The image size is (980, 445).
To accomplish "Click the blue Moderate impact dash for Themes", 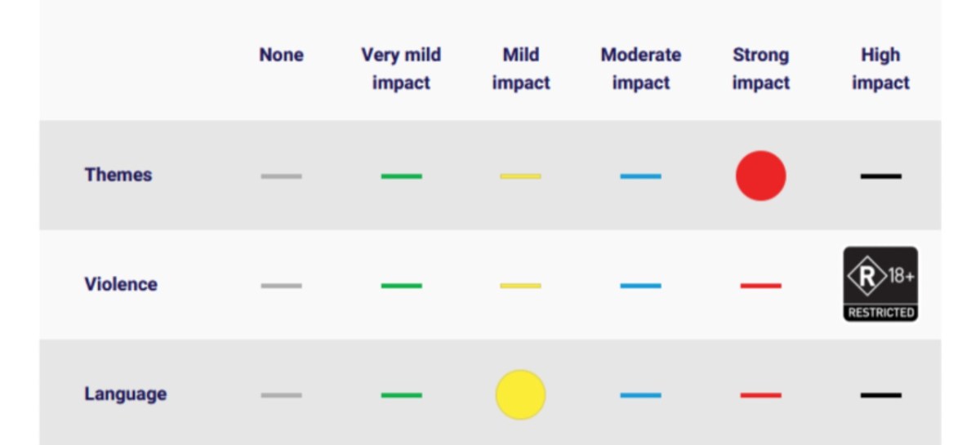I will coord(640,176).
